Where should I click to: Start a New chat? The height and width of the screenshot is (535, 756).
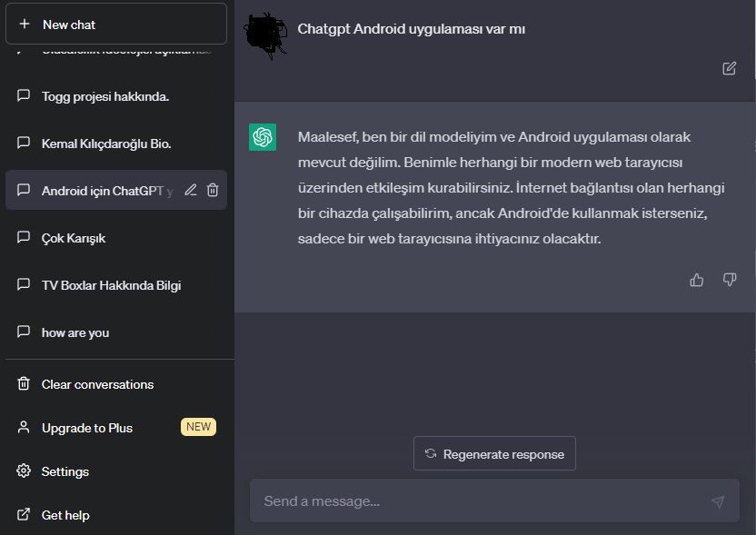[x=116, y=25]
